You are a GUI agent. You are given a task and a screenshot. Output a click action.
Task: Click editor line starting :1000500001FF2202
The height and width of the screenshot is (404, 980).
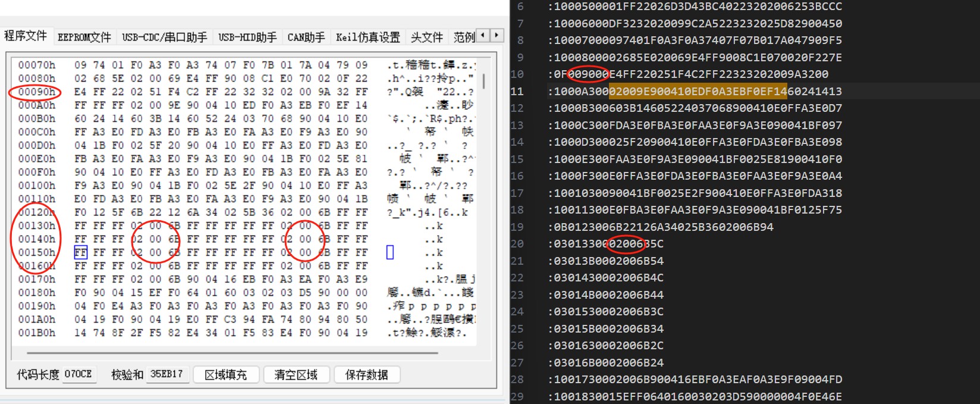pyautogui.click(x=695, y=7)
